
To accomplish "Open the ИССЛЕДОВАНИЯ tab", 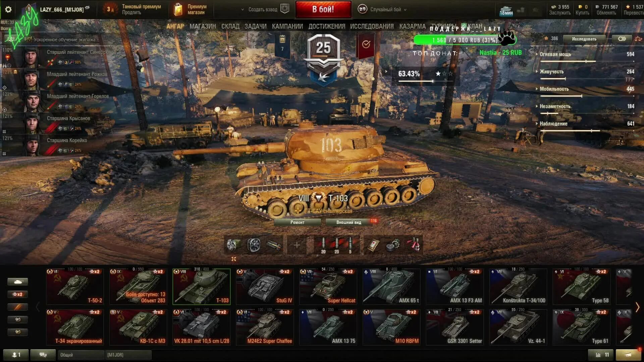I will tap(372, 26).
